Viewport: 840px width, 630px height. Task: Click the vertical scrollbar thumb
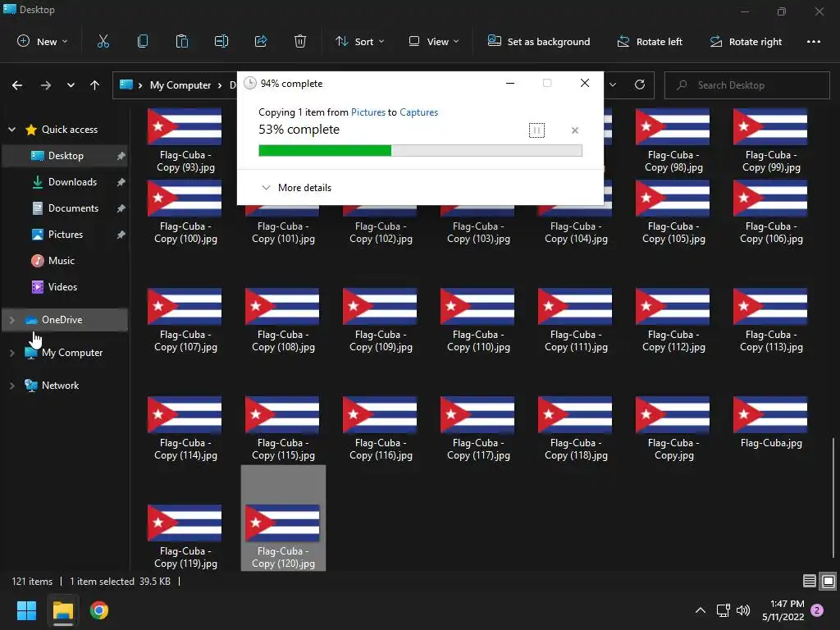[x=833, y=498]
